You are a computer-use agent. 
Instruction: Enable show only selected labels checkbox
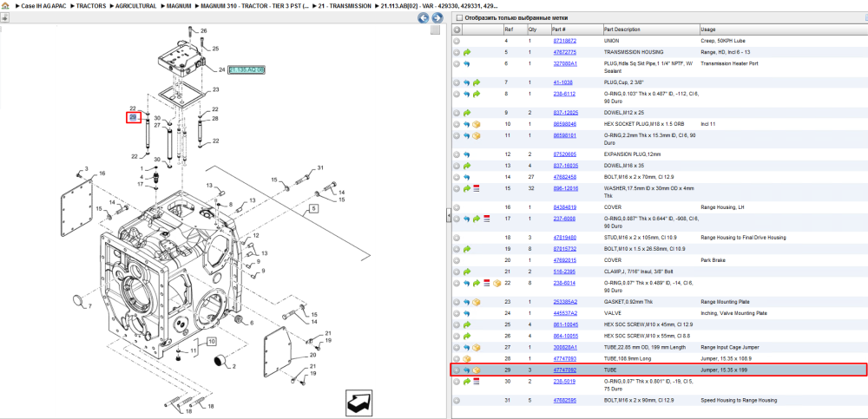coord(458,17)
